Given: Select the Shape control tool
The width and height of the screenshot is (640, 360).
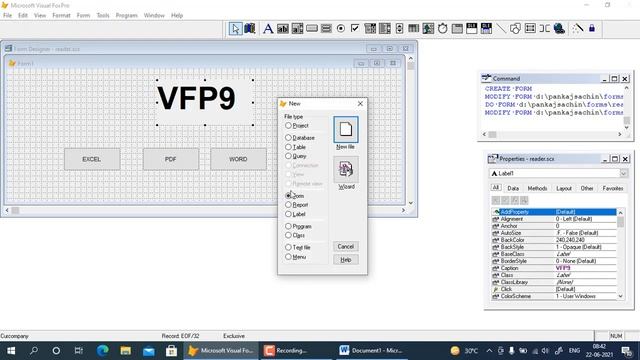Looking at the screenshot, I should pyautogui.click(x=515, y=29).
